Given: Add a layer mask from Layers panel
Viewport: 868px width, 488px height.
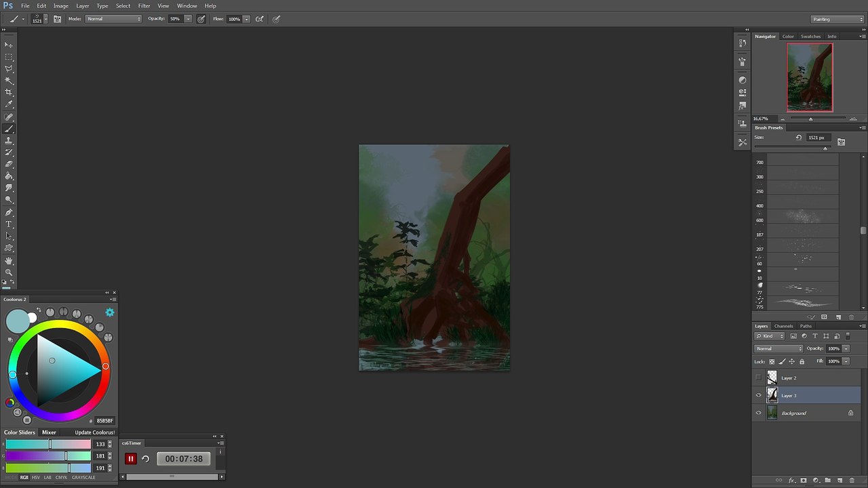Looking at the screenshot, I should (804, 481).
